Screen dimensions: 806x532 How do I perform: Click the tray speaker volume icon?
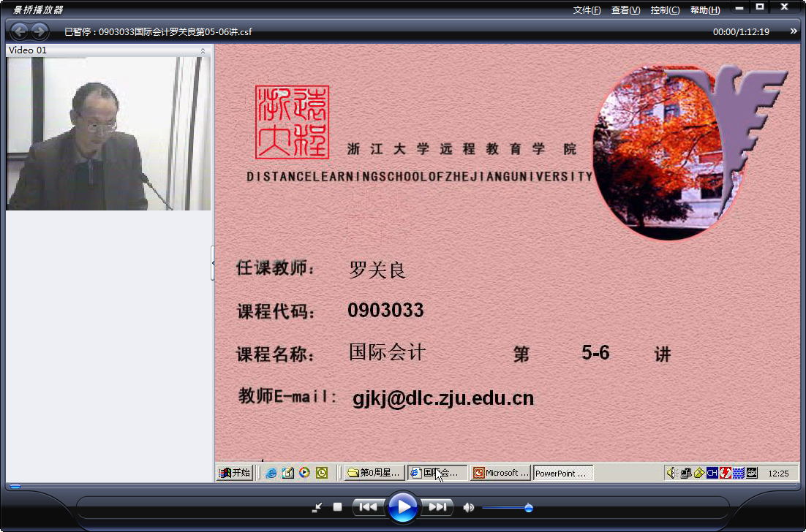671,472
